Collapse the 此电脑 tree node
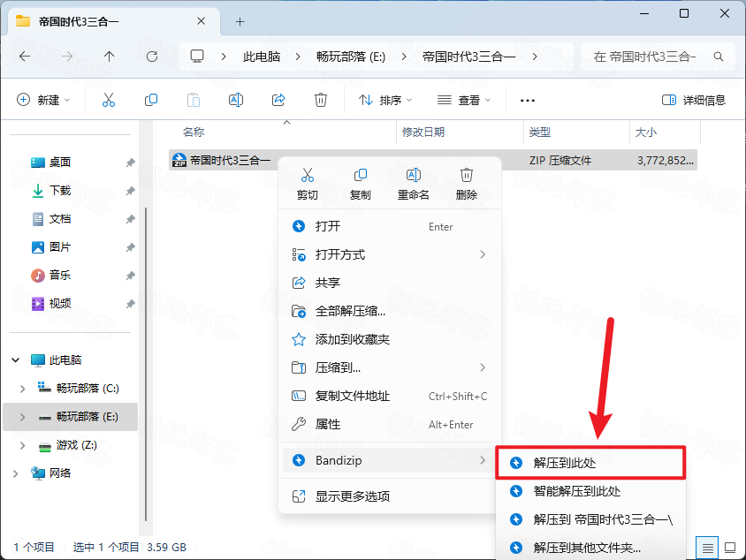Image resolution: width=746 pixels, height=560 pixels. click(16, 359)
